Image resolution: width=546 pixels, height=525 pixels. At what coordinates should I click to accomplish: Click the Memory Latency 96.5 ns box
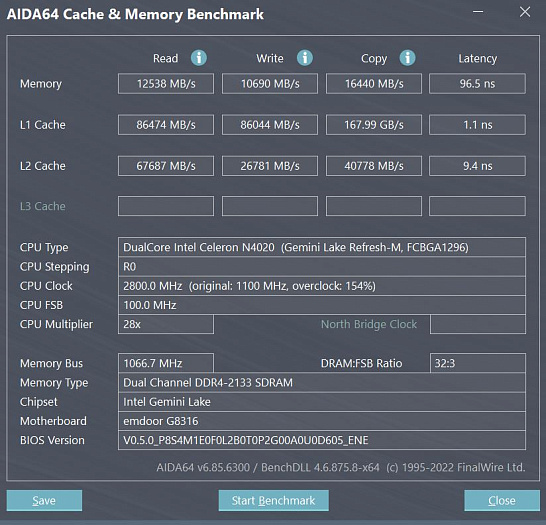click(x=477, y=84)
